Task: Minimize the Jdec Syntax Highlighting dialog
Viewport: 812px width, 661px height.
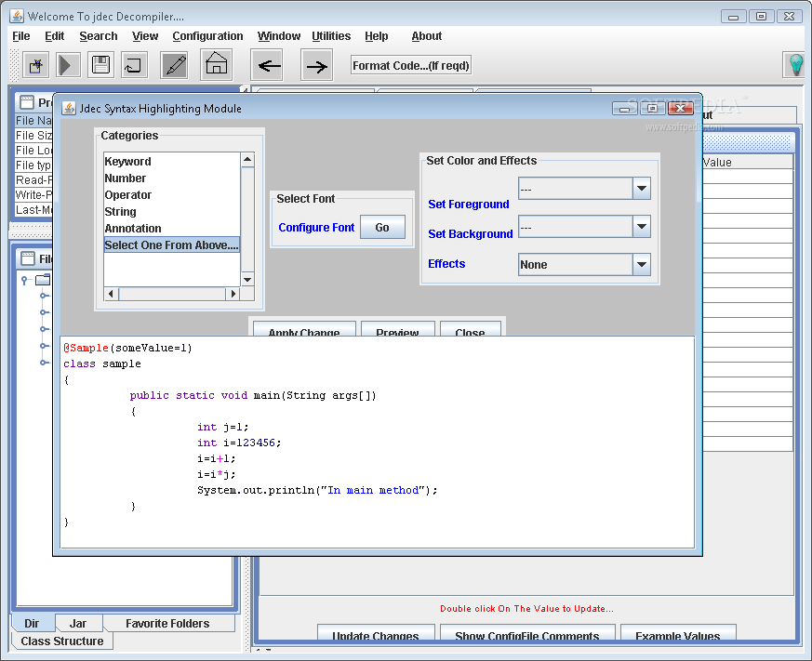Action: [x=625, y=108]
